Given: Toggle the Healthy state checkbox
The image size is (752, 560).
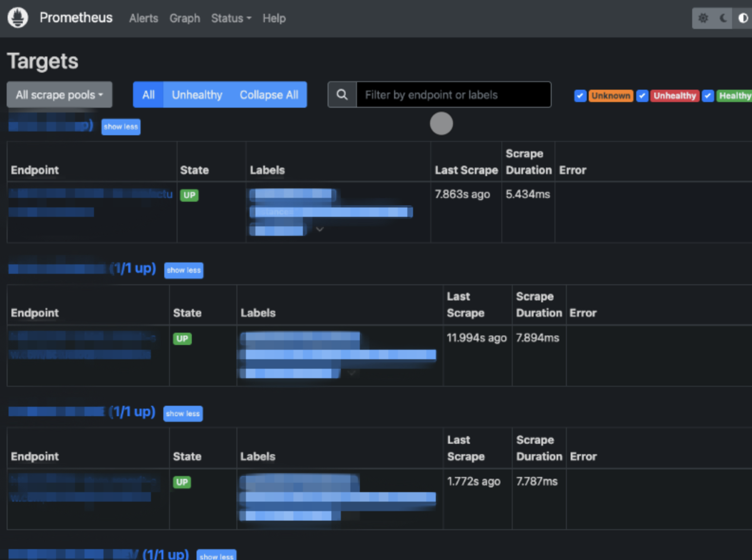Looking at the screenshot, I should pyautogui.click(x=708, y=96).
